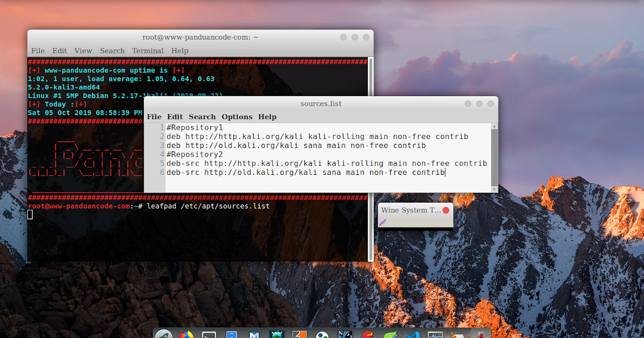Click the "#Repository2" comment line

point(194,155)
